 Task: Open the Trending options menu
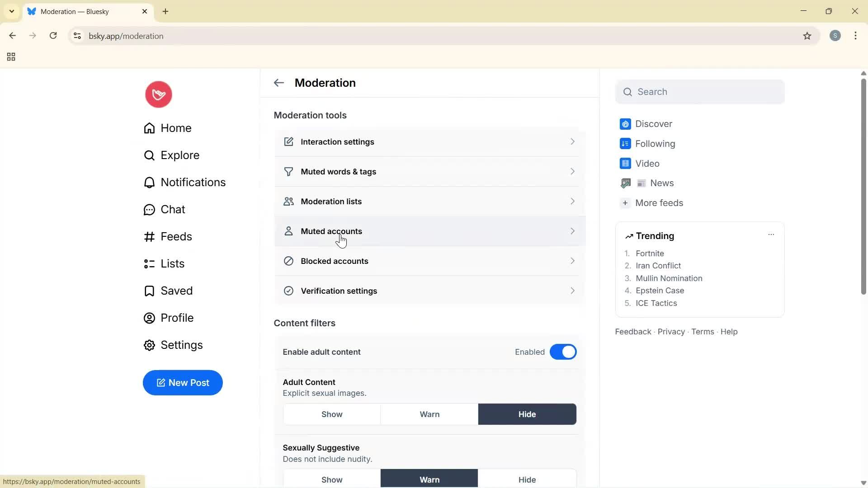click(771, 235)
